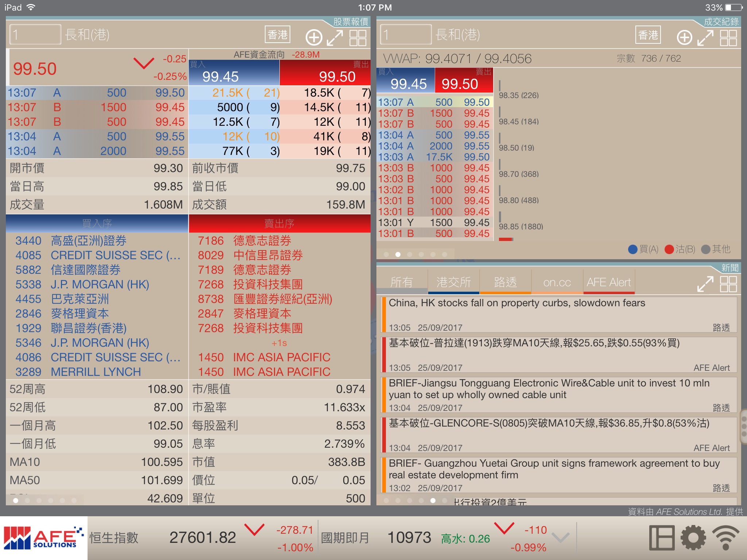This screenshot has width=747, height=560.
Task: Tap the 賣出序 ask queue header
Action: click(279, 223)
